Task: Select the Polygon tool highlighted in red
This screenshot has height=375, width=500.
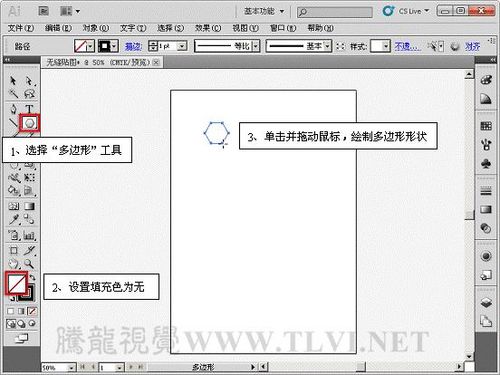Action: pyautogui.click(x=30, y=123)
